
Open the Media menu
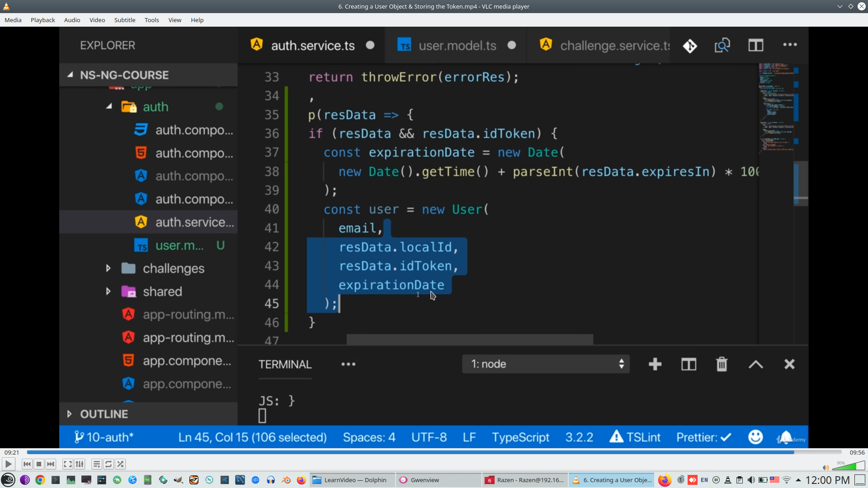tap(13, 20)
